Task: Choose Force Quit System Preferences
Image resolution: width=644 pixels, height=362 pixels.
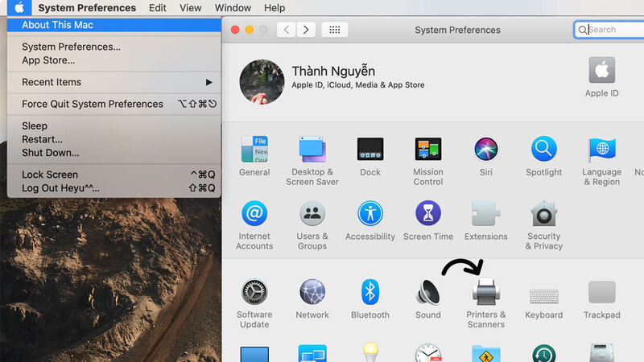Action: click(114, 104)
